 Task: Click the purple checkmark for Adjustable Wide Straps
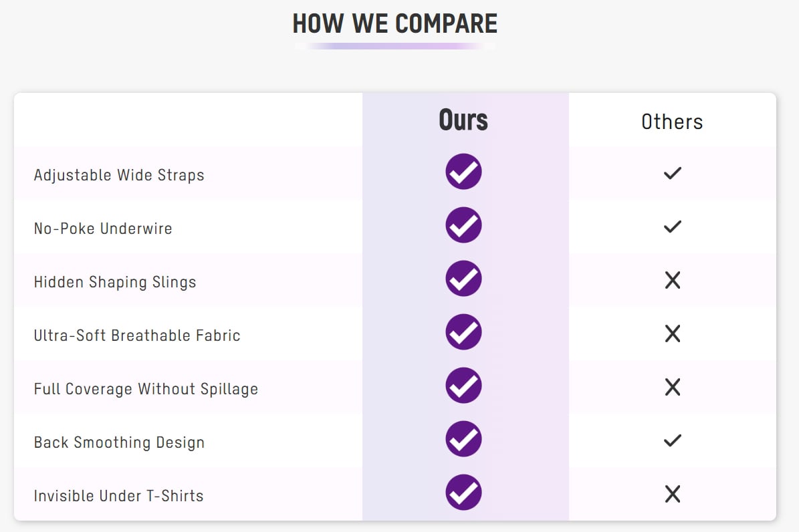tap(463, 172)
